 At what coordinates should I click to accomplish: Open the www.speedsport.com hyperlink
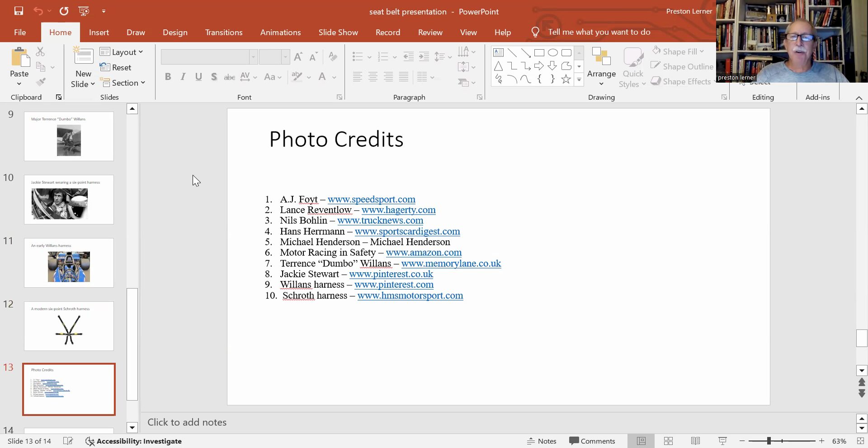click(x=371, y=199)
